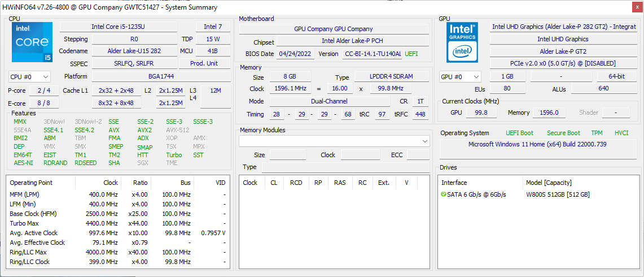644x277 pixels.
Task: Select the W800S 512GB drive row
Action: click(538, 194)
